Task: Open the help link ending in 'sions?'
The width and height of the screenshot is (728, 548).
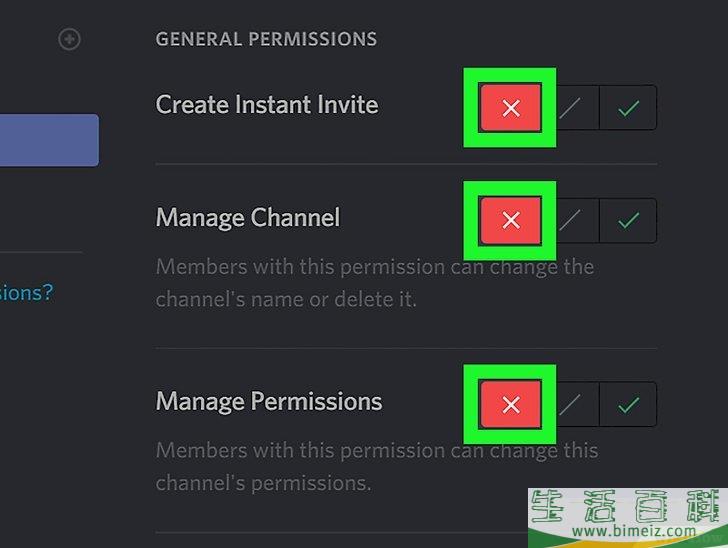Action: [x=26, y=292]
